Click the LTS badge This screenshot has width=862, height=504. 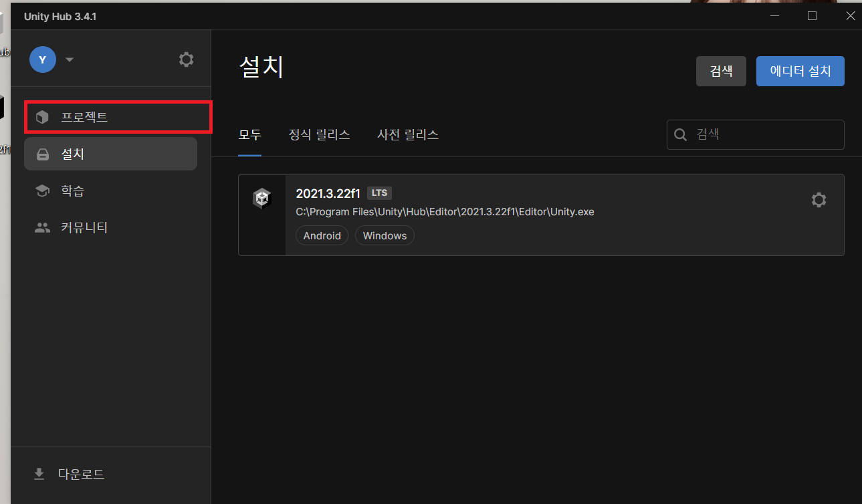coord(379,193)
